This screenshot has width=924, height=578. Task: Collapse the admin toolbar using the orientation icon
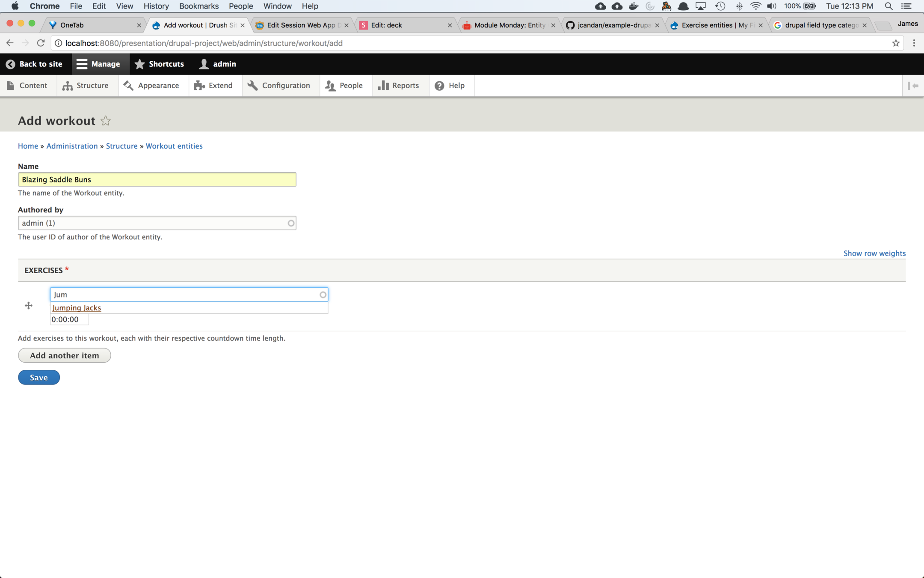(913, 86)
